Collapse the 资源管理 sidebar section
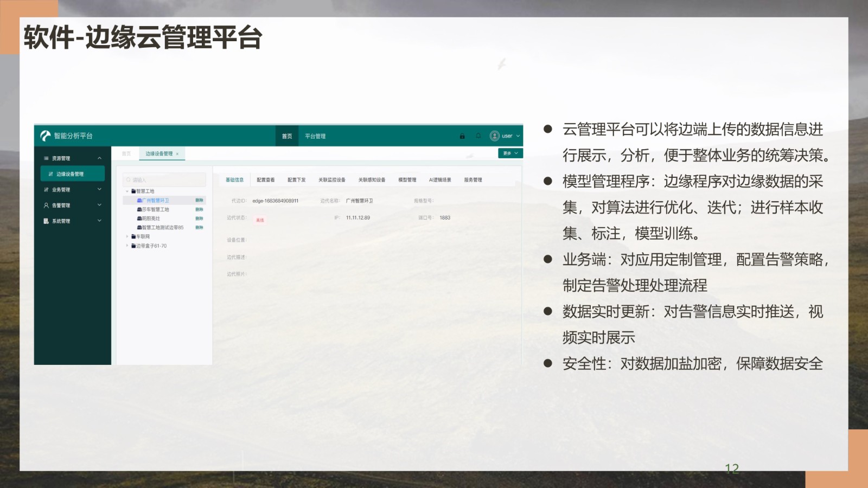This screenshot has width=868, height=488. tap(99, 158)
